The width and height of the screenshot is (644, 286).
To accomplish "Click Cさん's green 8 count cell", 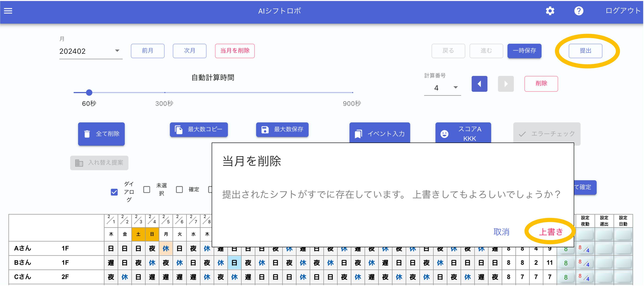I will click(x=566, y=278).
